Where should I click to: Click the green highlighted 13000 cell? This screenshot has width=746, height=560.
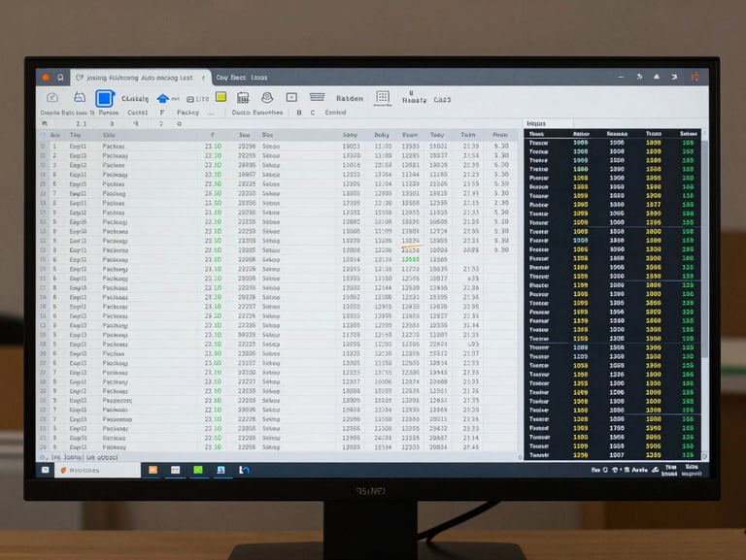pos(411,259)
